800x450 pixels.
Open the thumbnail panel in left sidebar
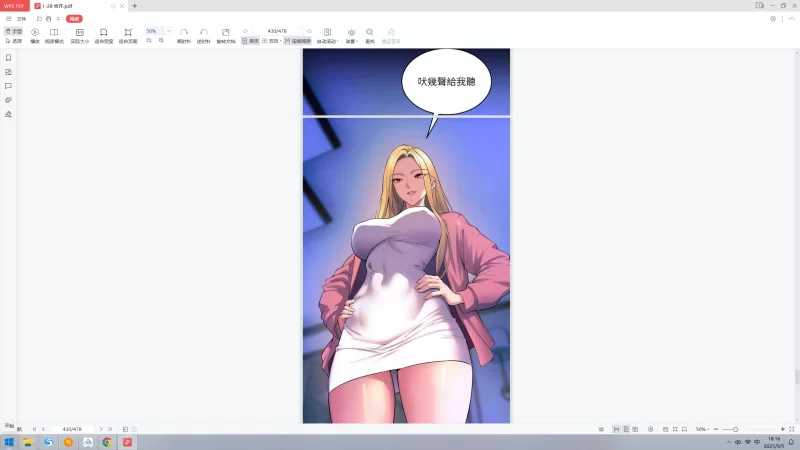8,72
